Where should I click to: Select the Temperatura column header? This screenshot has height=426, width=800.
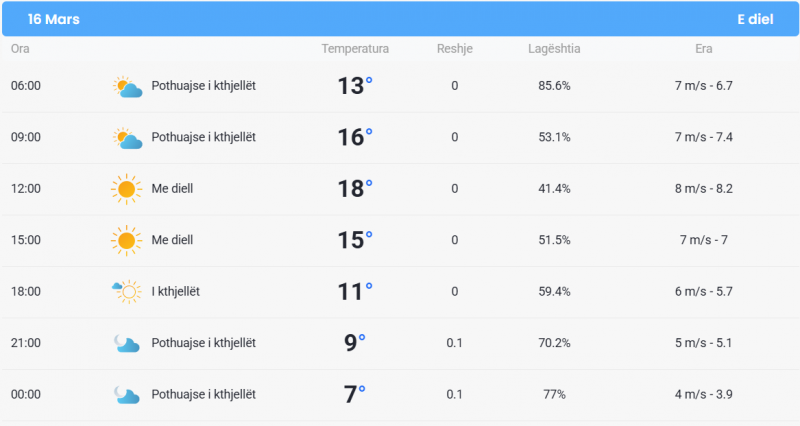(355, 49)
